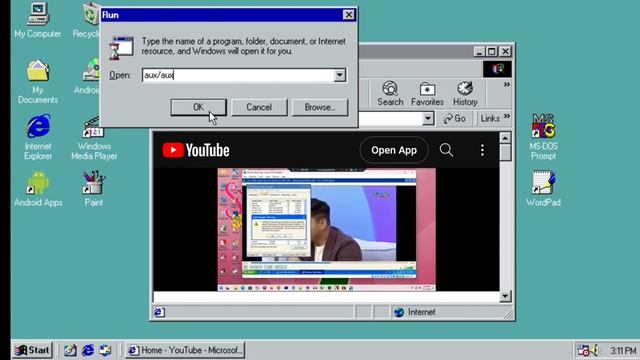The image size is (640, 360).
Task: Click the Search toolbar icon in Internet Explorer
Action: pos(390,94)
